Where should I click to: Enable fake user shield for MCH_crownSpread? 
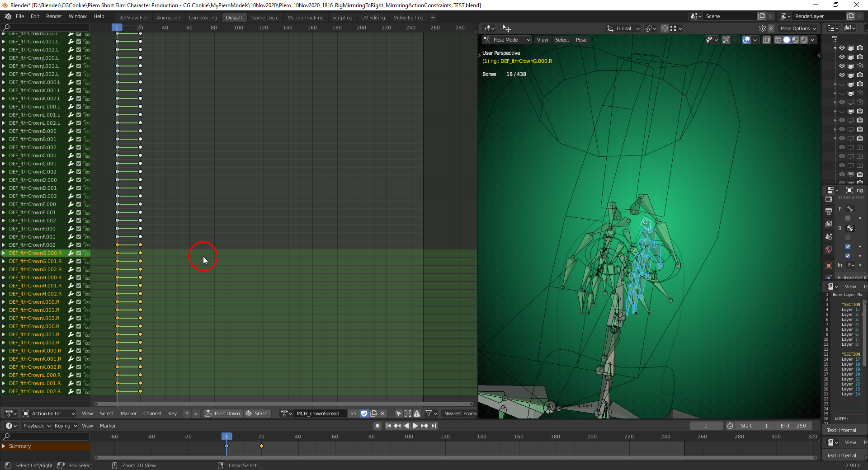coord(364,414)
